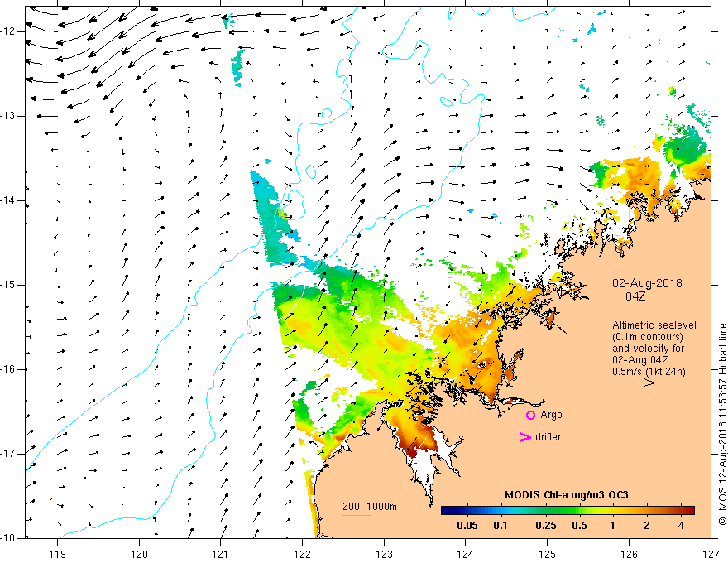Click the colorbar value label 1

click(613, 526)
